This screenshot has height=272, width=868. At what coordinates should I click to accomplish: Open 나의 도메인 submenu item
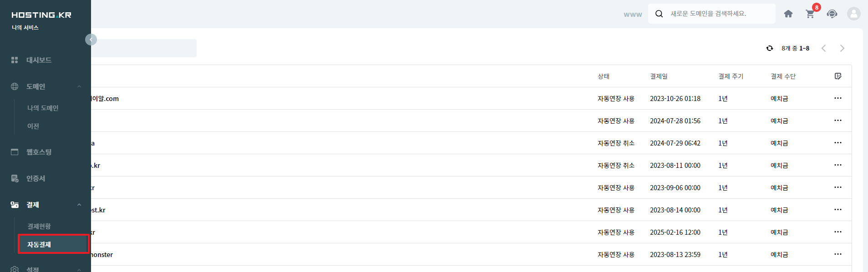[43, 108]
